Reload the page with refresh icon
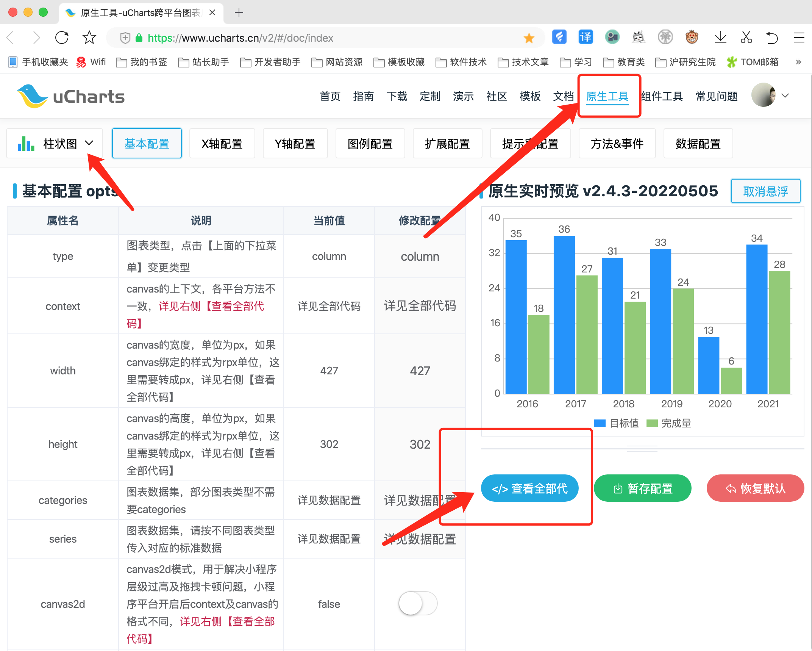The width and height of the screenshot is (812, 651). [x=62, y=38]
